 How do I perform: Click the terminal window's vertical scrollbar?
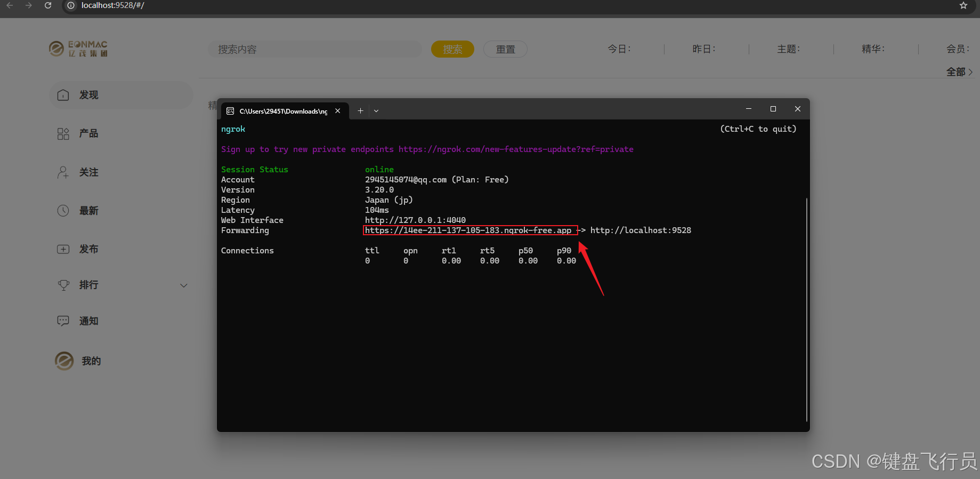[x=807, y=309]
